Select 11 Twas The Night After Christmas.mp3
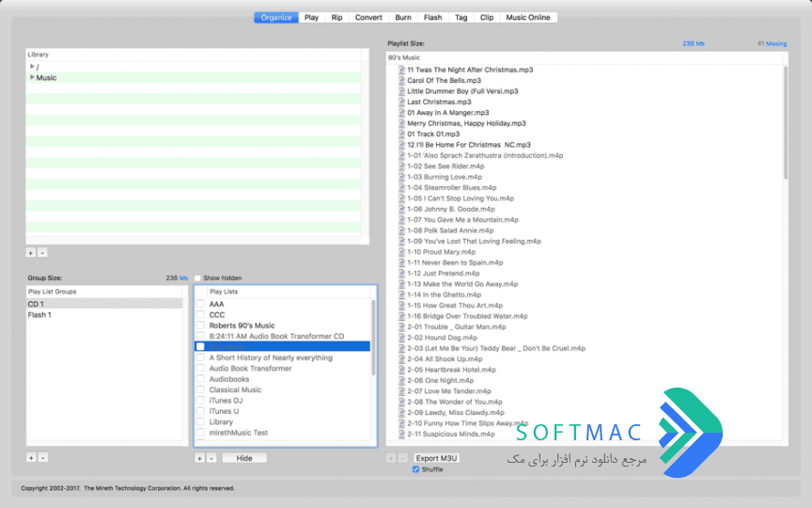 (470, 70)
